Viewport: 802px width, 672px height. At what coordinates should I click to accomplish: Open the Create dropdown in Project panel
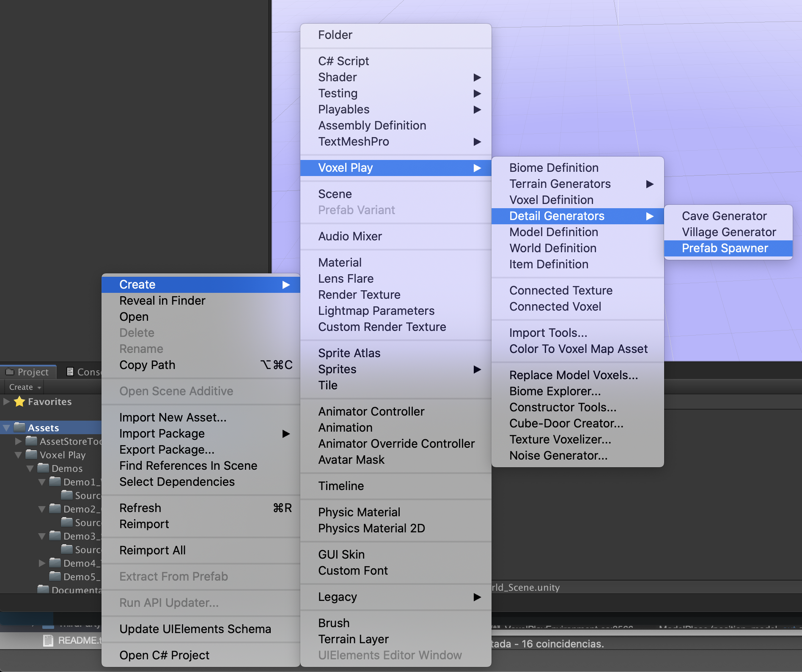[25, 387]
